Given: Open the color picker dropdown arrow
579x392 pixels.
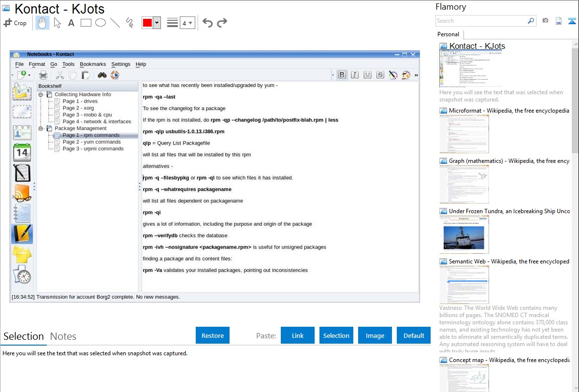Looking at the screenshot, I should tap(157, 23).
